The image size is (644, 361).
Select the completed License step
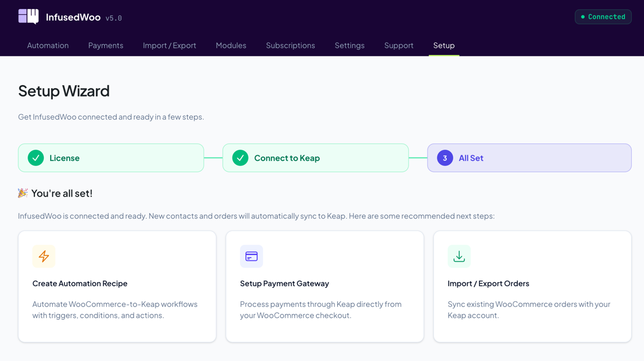pos(110,158)
